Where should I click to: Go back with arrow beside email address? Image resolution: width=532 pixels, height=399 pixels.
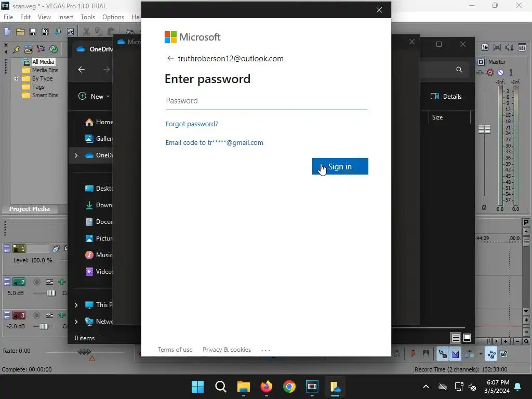pos(170,58)
